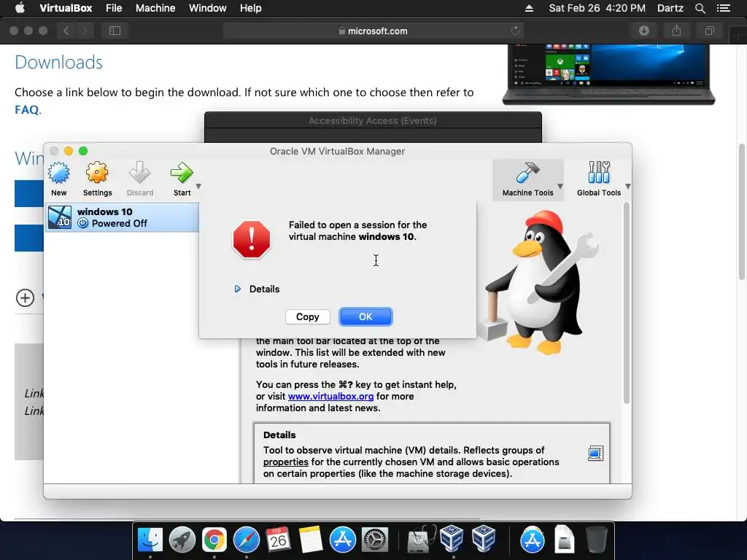
Task: Click the Downloads heading on the webpage
Action: pos(58,63)
